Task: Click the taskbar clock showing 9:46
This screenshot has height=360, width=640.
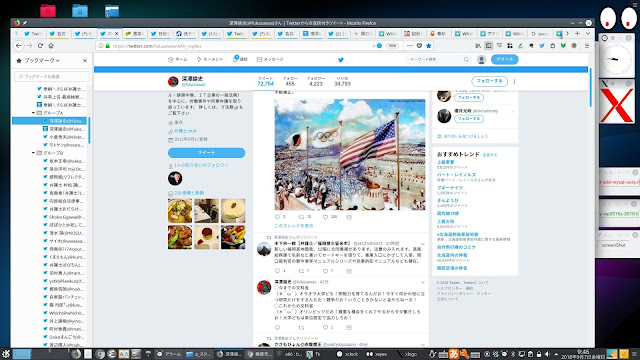Action: coord(583,354)
